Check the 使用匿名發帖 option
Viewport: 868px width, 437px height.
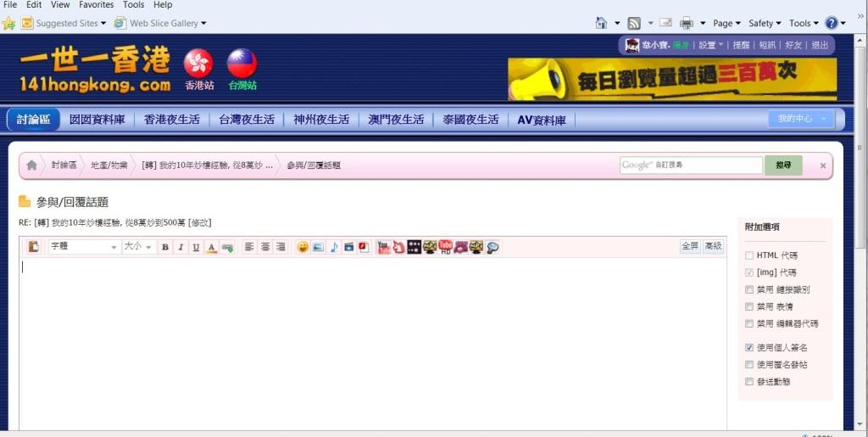(749, 364)
